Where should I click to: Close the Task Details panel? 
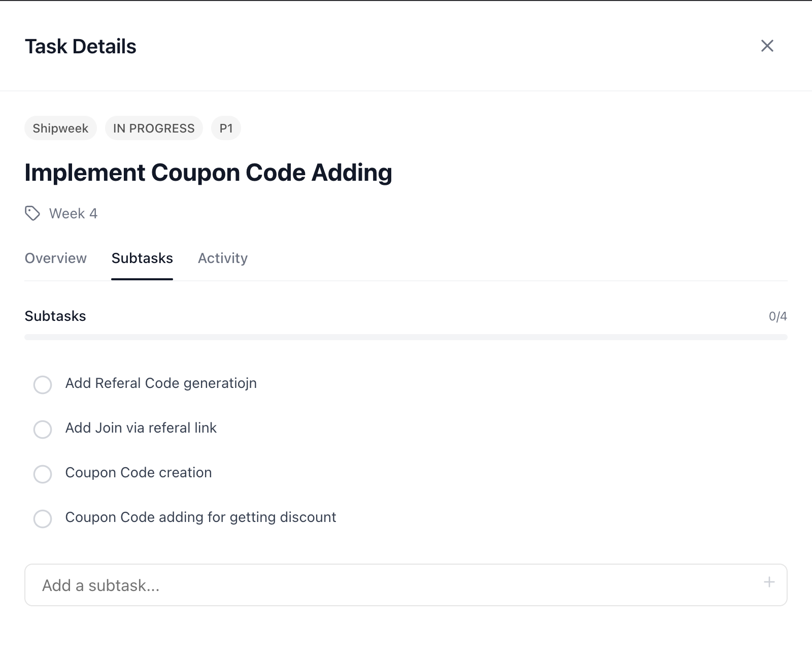pos(767,46)
